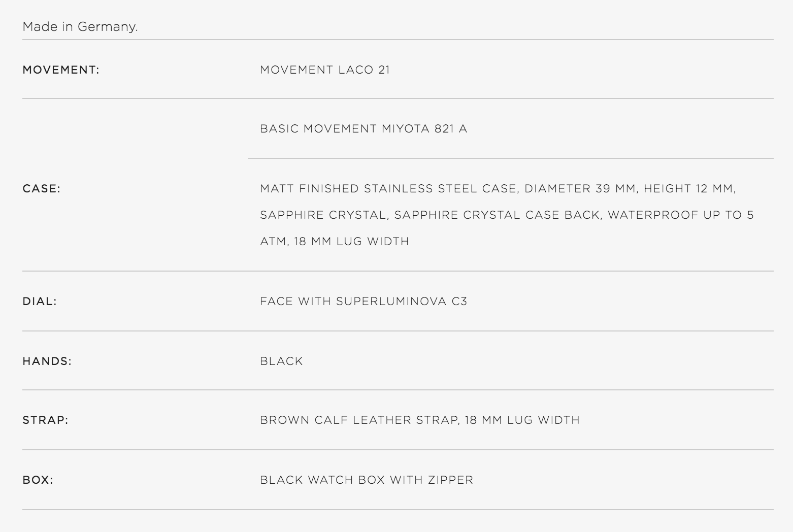Click 'FACE WITH SUPERLUMINOVA C3' text
This screenshot has width=793, height=532.
click(x=364, y=302)
